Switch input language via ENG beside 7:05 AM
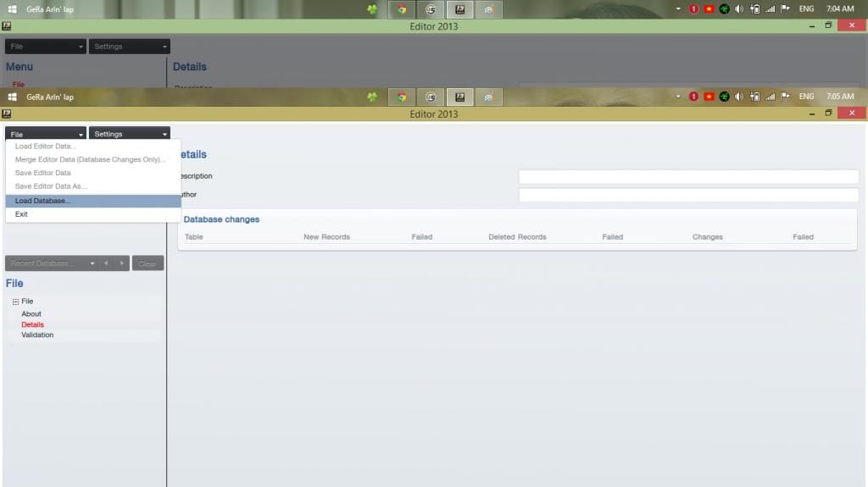The height and width of the screenshot is (487, 868). pyautogui.click(x=807, y=97)
